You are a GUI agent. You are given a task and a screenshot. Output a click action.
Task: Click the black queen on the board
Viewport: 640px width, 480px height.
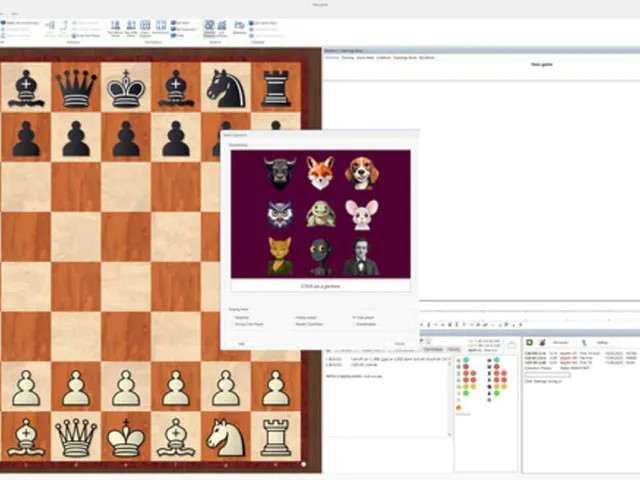pos(76,89)
